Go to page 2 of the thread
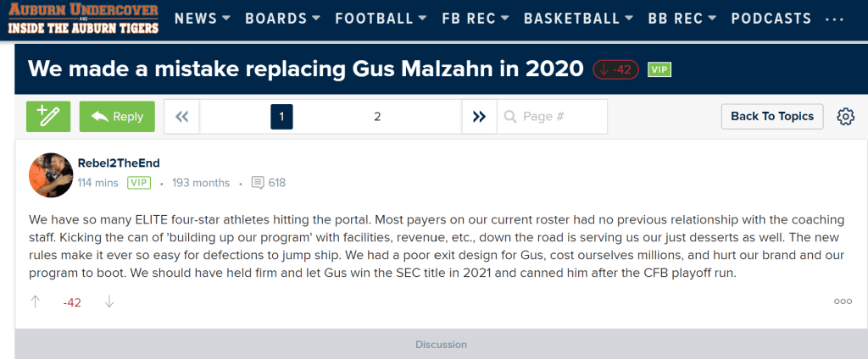 377,117
